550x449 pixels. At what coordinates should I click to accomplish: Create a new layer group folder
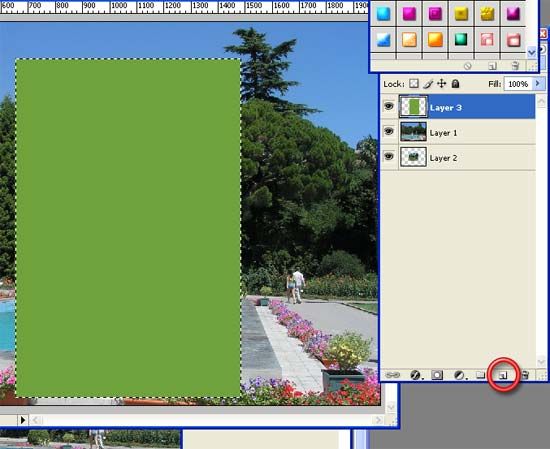(x=481, y=375)
